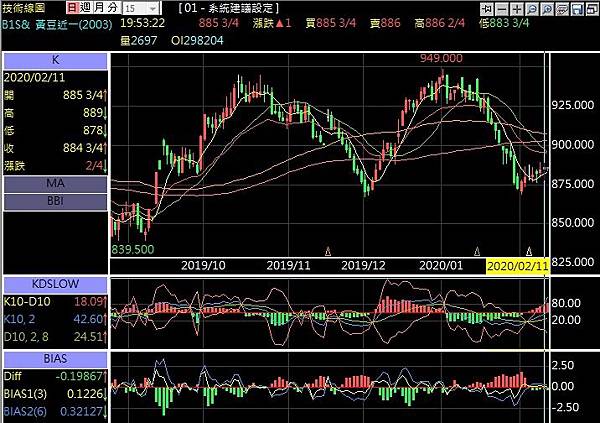Click the 技術線圖 title text

[24, 8]
